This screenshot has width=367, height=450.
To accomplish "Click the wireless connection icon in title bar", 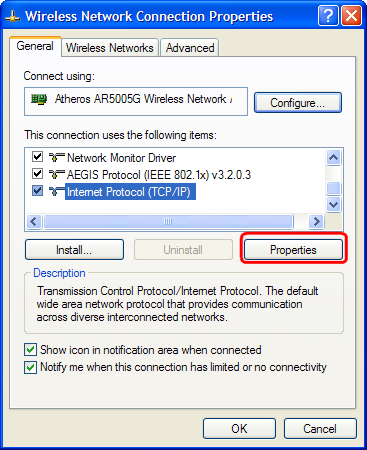I will coord(13,16).
